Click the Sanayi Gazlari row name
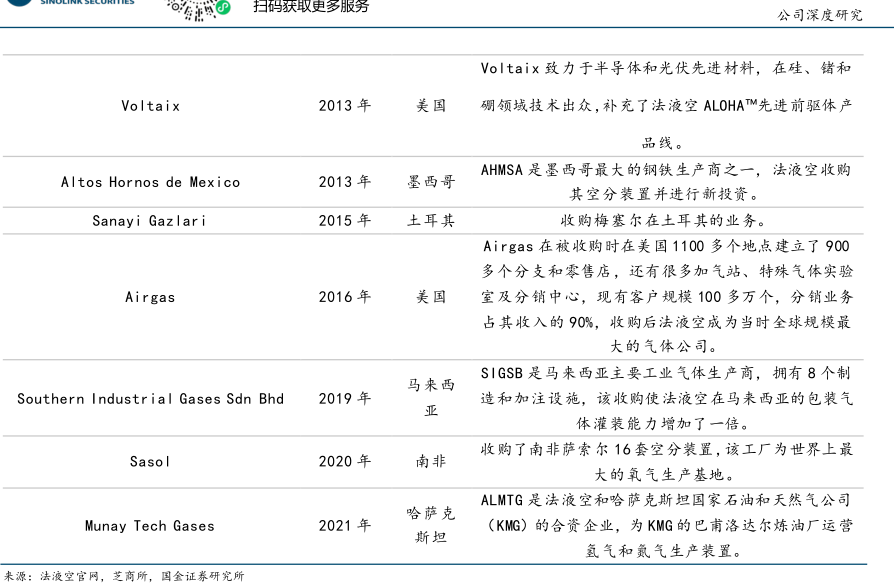Image resolution: width=894 pixels, height=587 pixels. [150, 221]
